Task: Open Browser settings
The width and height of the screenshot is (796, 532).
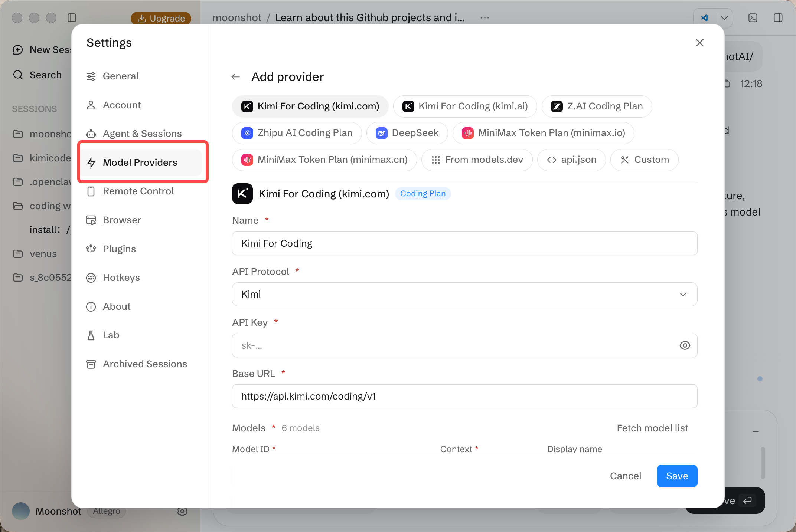Action: (x=141, y=220)
